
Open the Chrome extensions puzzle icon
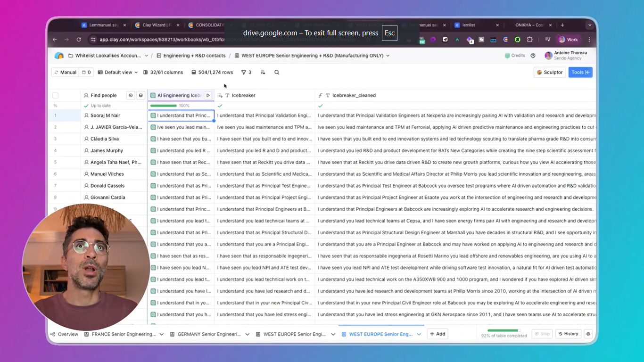point(529,40)
